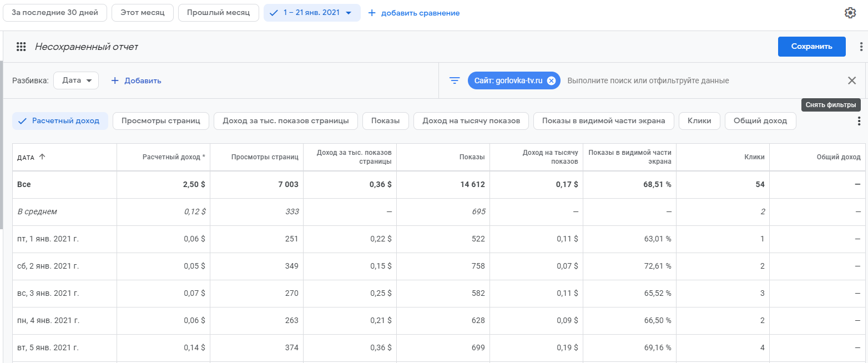Enable the Просмотры страниц metric chip
868x363 pixels.
click(160, 121)
